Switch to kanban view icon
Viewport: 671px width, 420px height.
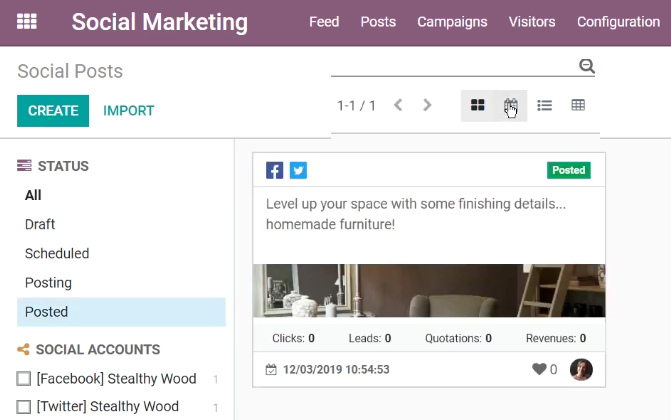click(x=478, y=105)
